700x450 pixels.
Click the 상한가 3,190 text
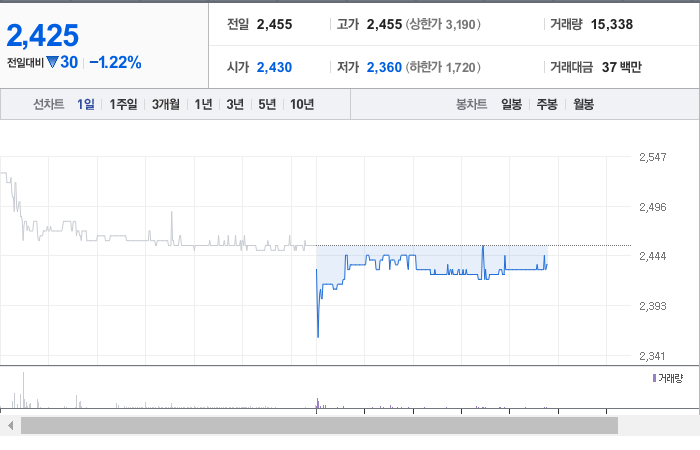point(443,24)
